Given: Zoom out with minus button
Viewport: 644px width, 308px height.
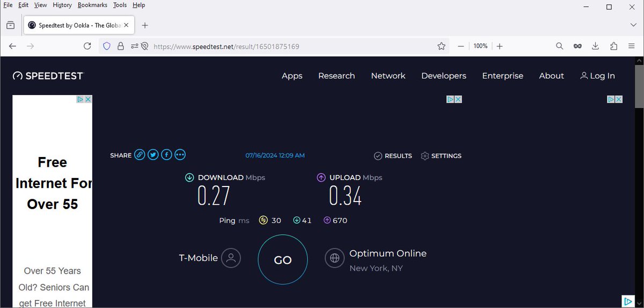Looking at the screenshot, I should 460,46.
